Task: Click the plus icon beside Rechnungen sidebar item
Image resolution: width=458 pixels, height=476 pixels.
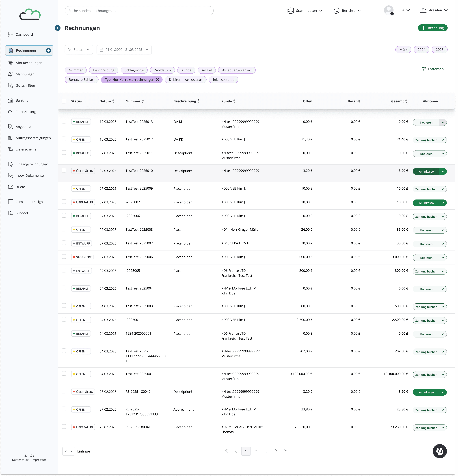Action: 49,51
